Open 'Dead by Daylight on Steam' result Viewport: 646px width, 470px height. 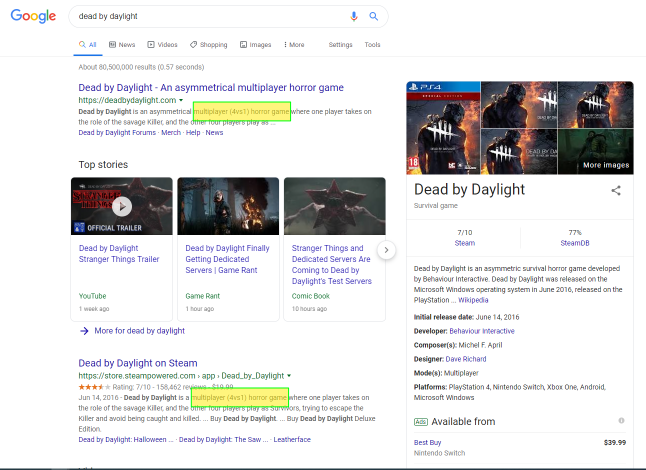pos(138,363)
